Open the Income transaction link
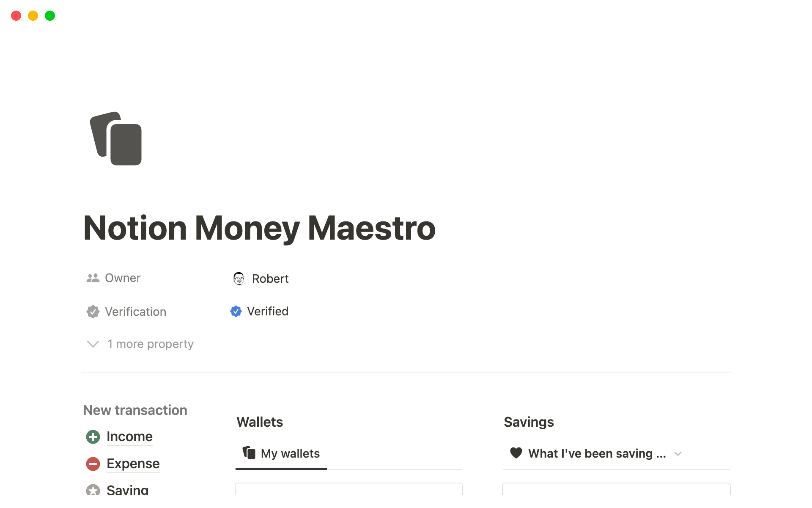Image resolution: width=812 pixels, height=508 pixels. pyautogui.click(x=129, y=436)
